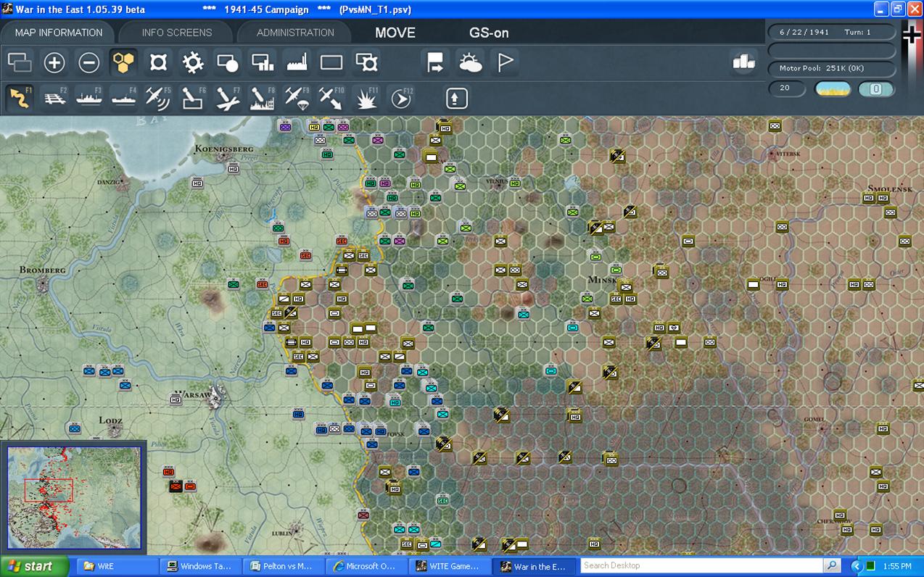Toggle the yellow hex grid overlay
924x577 pixels.
pos(124,62)
